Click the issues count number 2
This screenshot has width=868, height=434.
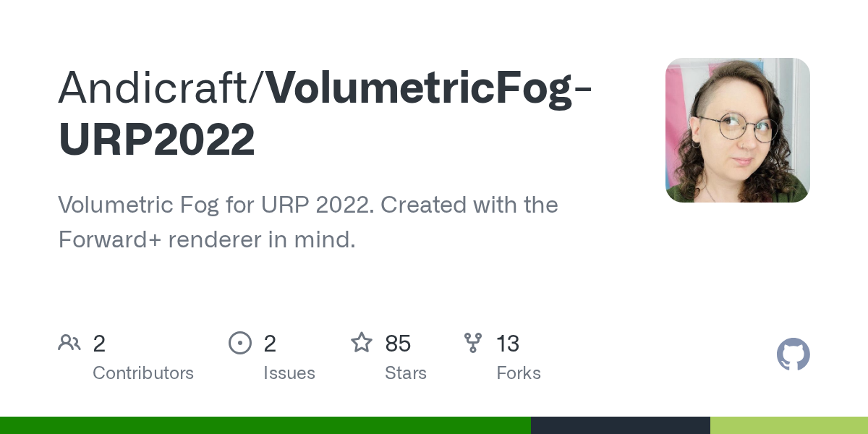270,344
